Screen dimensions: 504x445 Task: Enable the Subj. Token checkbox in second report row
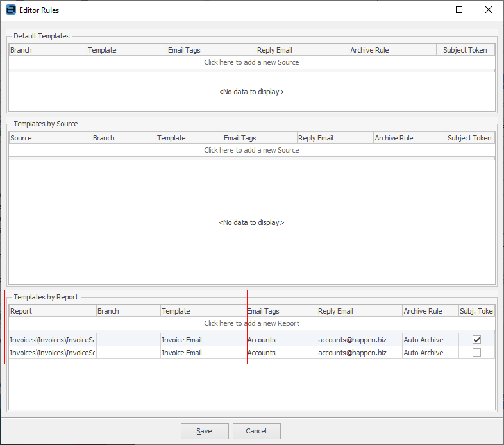tap(476, 353)
